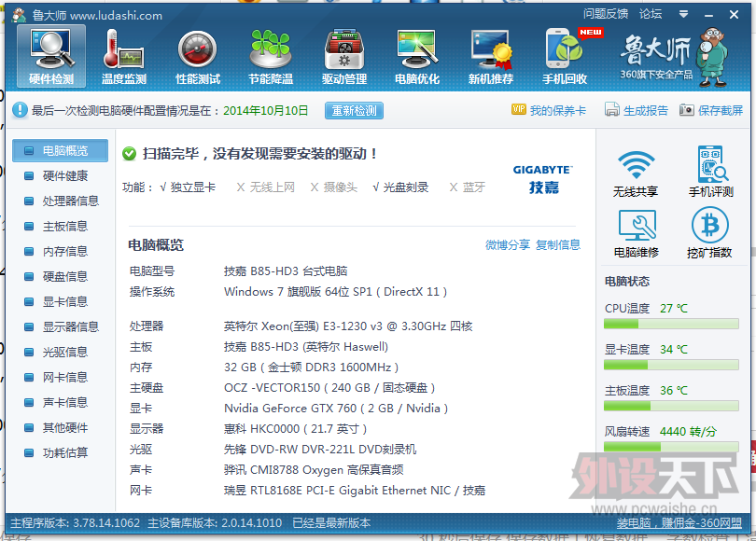Open 温度监测 temperature monitor icon
Viewport: 756px width, 541px height.
click(124, 56)
